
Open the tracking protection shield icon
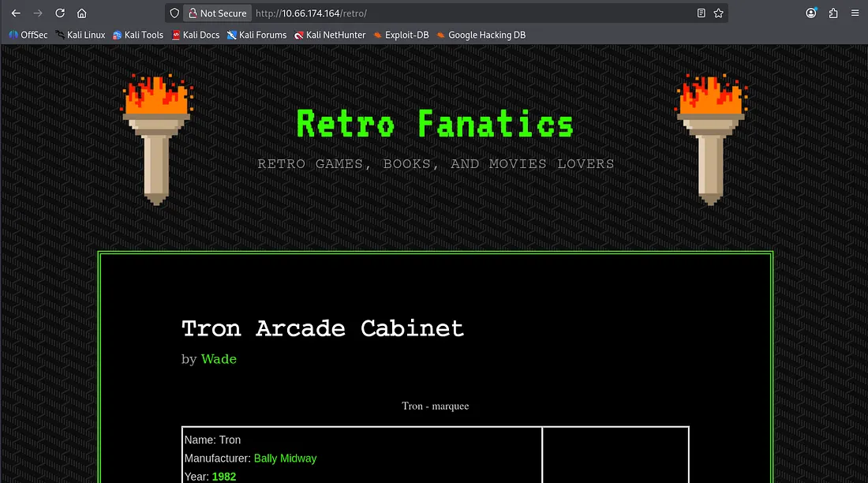pos(174,13)
